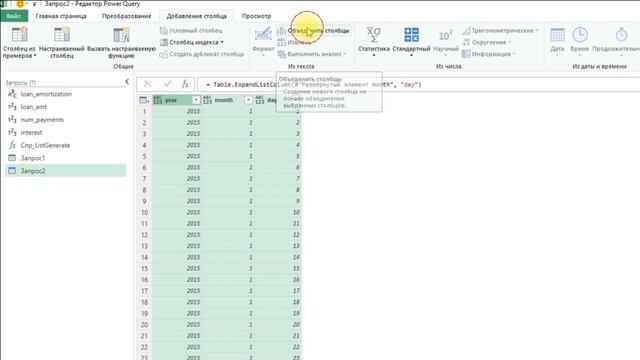Switch to Преобразование tab

click(x=127, y=16)
